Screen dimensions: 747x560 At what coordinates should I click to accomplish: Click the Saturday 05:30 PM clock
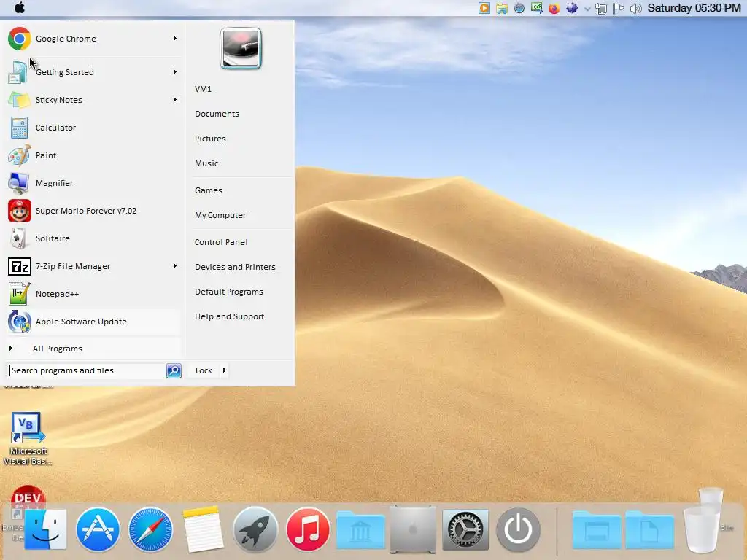pyautogui.click(x=694, y=8)
